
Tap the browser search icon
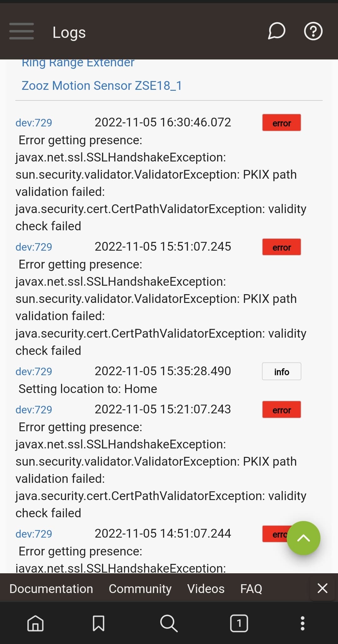coord(169,623)
